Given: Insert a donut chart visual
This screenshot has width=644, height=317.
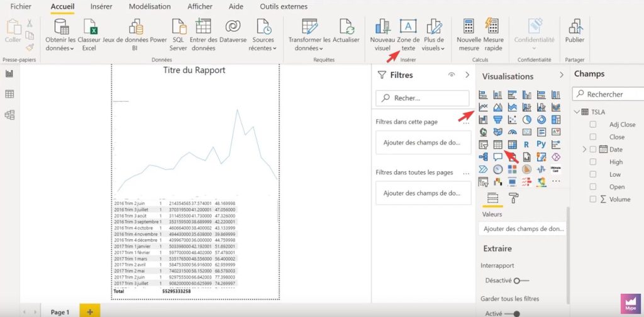Looking at the screenshot, I should pos(541,120).
